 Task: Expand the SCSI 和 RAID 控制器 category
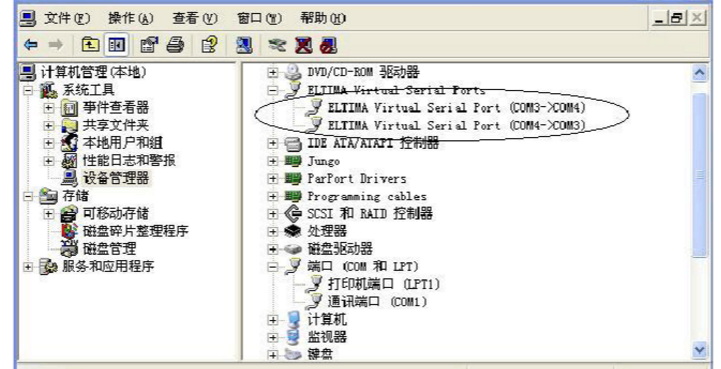point(273,214)
